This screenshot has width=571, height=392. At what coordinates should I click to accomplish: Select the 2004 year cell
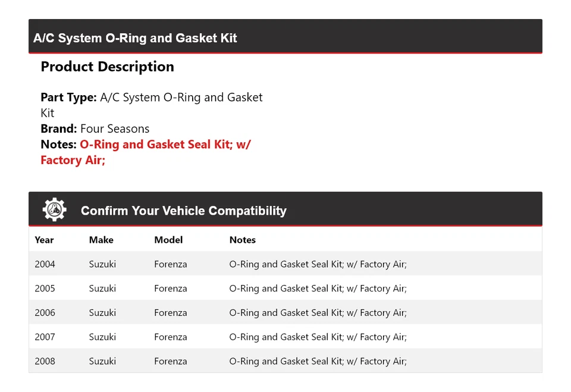[x=45, y=264]
